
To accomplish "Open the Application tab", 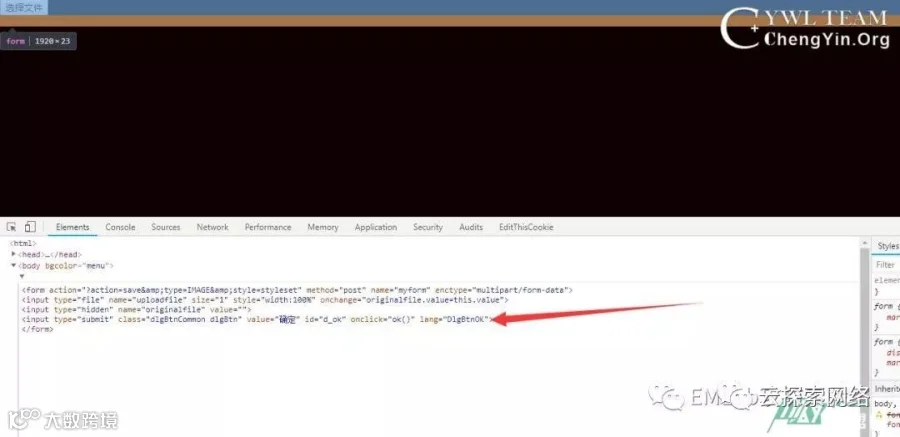I will 376,227.
